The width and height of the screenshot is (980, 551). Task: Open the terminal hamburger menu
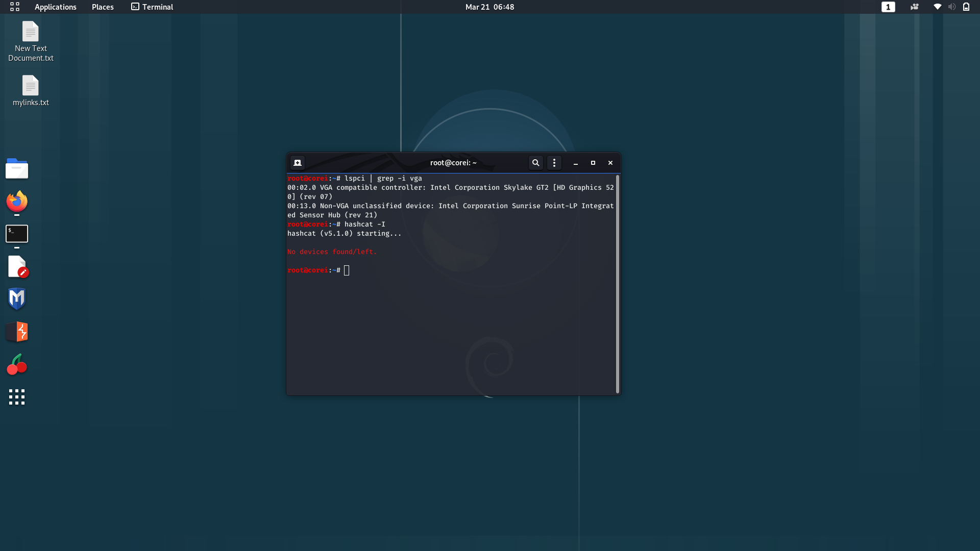[x=554, y=163]
